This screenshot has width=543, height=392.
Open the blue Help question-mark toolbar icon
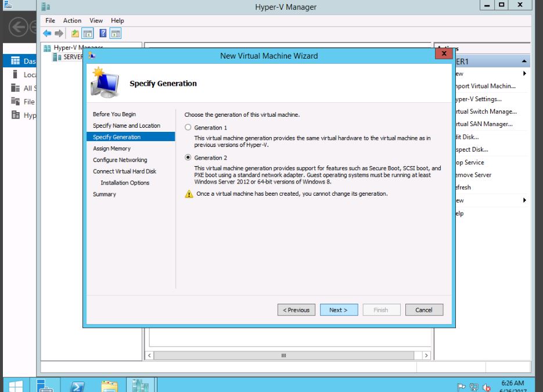[103, 33]
